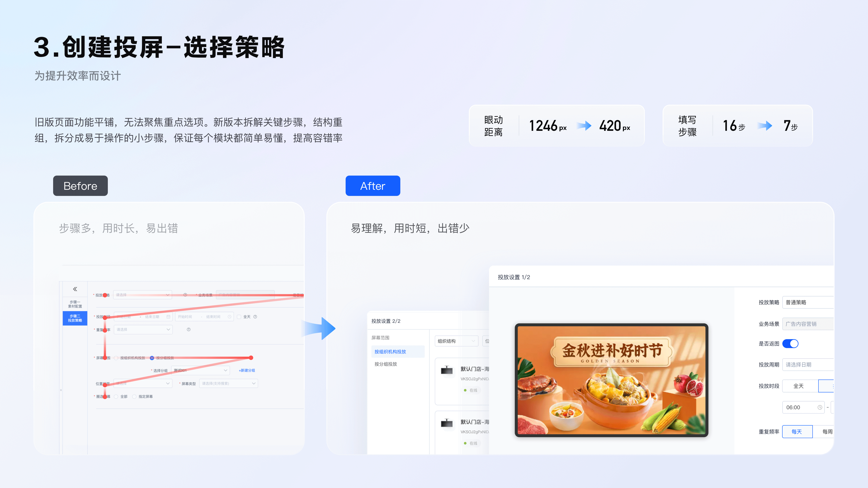
Task: Toggle the 是否返图 switch
Action: [x=790, y=343]
